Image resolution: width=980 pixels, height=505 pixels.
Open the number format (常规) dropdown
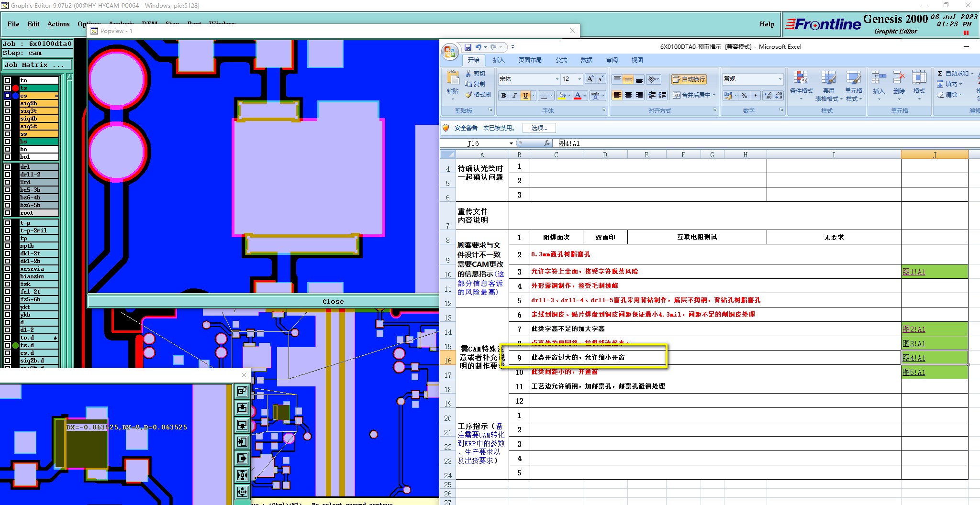pos(780,79)
